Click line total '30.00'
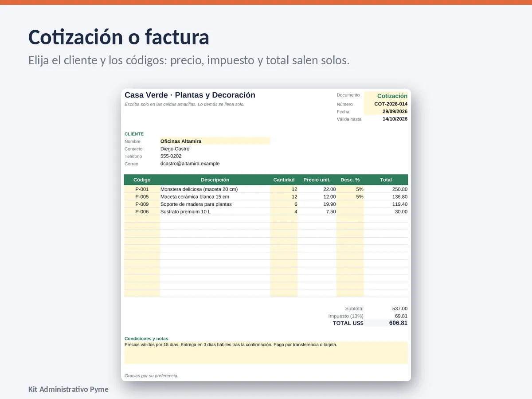This screenshot has height=399, width=532. tap(401, 212)
